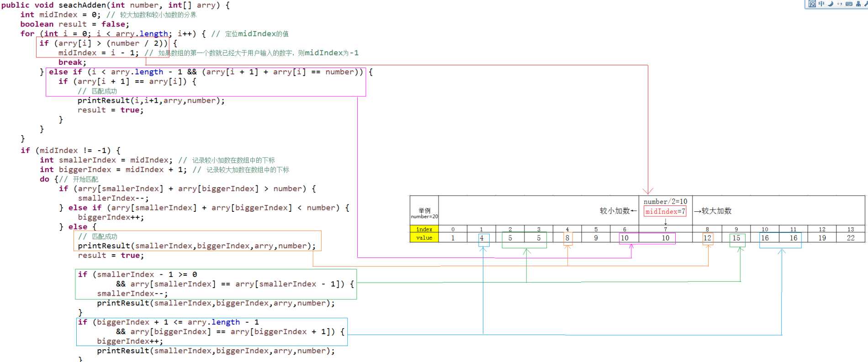Click the 'arry.length' in the for loop header
The height and width of the screenshot is (362, 868).
(x=142, y=34)
